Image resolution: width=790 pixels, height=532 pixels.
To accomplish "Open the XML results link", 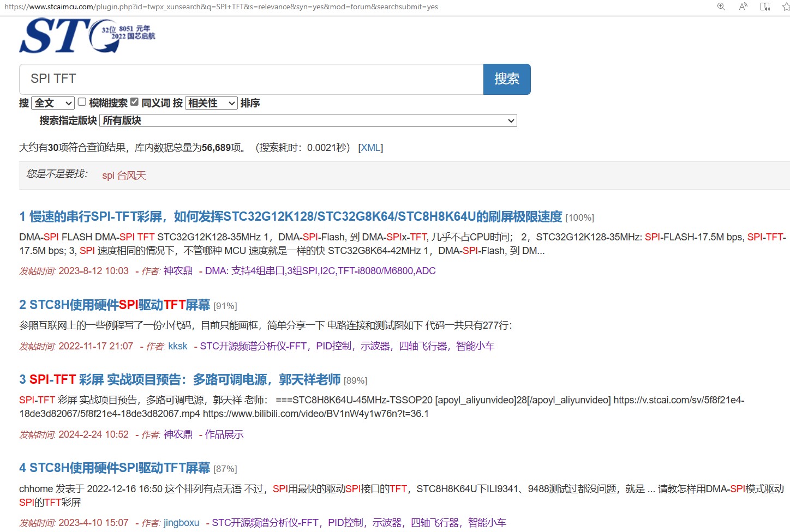I will pos(371,148).
